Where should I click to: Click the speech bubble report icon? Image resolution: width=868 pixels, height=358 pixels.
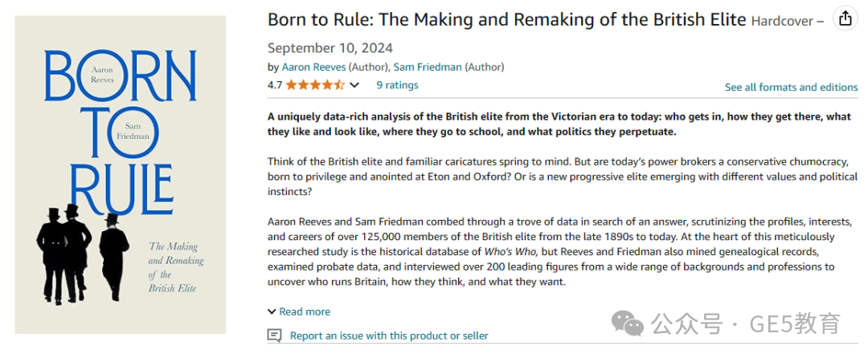tap(274, 336)
